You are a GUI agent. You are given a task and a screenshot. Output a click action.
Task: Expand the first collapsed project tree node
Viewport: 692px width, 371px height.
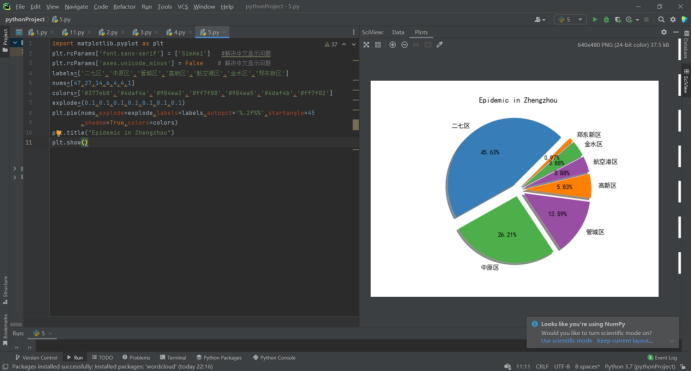15,169
